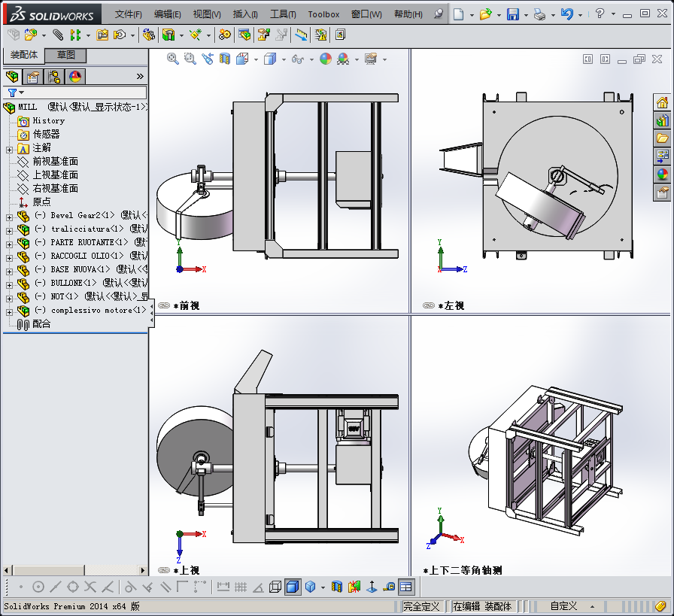Open File Explorer folder icon in task pane
This screenshot has height=616, width=674.
[x=663, y=138]
